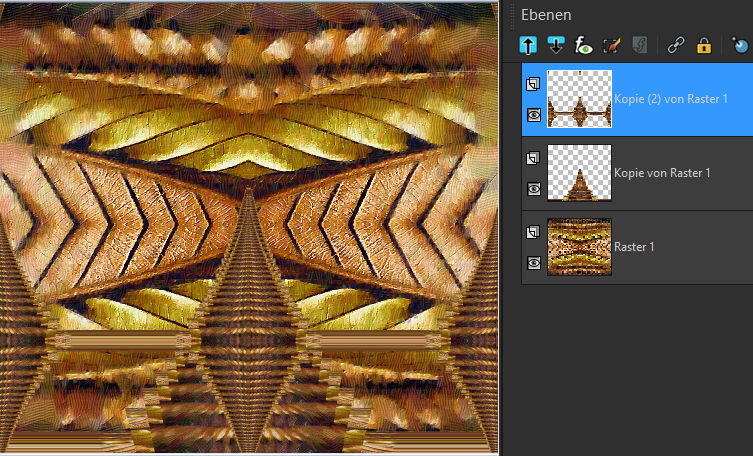
Task: Click the edit selection brush icon
Action: pyautogui.click(x=611, y=46)
